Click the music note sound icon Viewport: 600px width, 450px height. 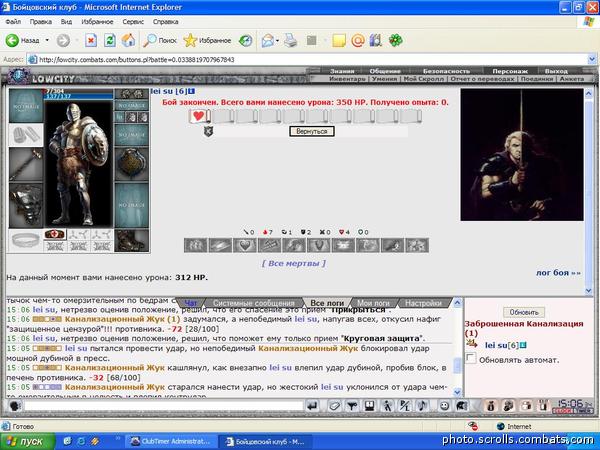(422, 406)
